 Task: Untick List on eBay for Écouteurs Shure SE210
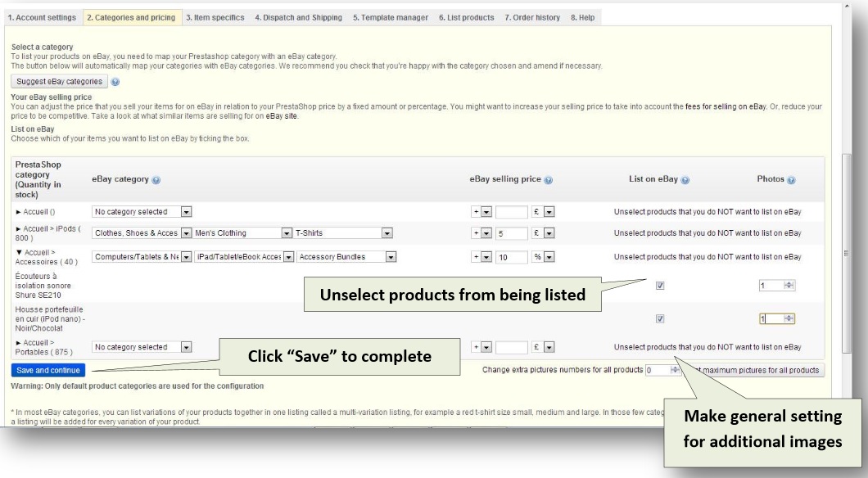pos(660,286)
